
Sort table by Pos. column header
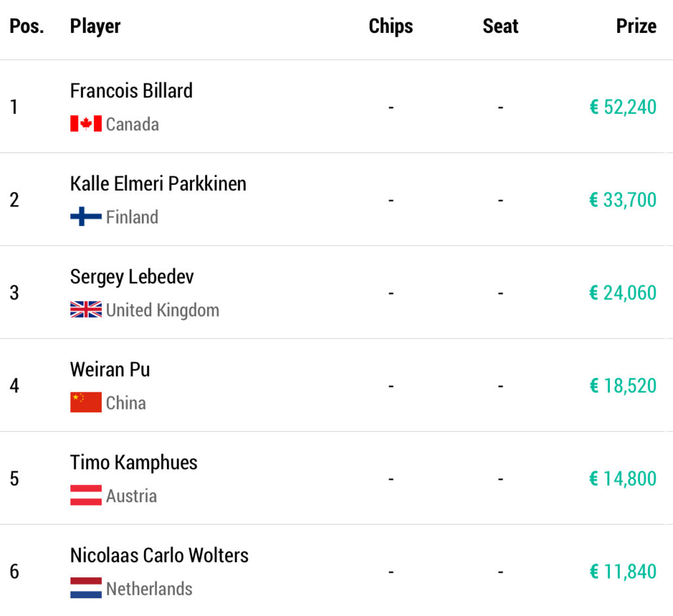coord(26,26)
